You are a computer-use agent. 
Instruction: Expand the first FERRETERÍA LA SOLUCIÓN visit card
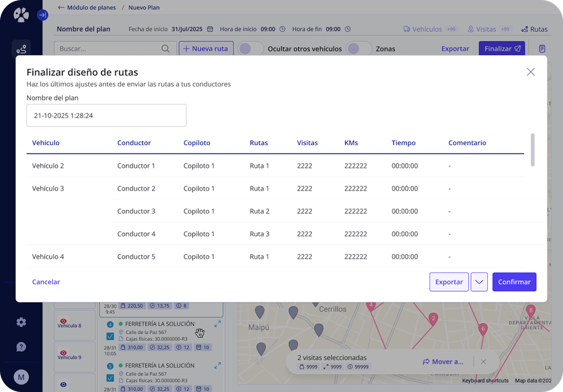(x=217, y=324)
